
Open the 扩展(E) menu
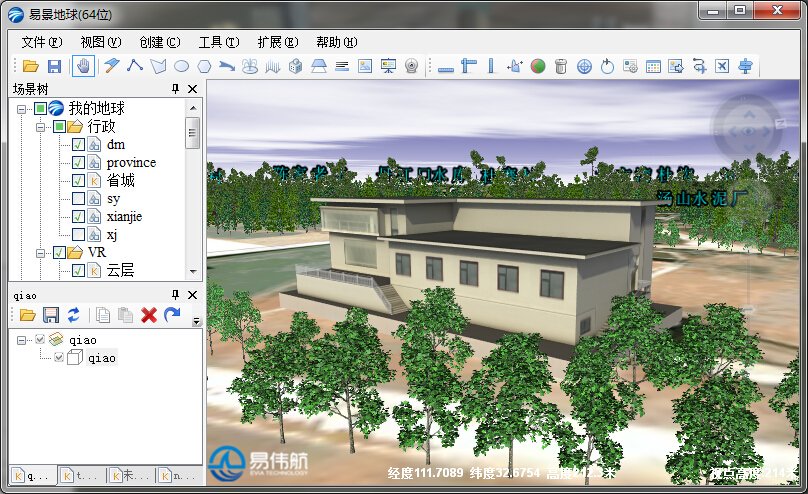(278, 42)
